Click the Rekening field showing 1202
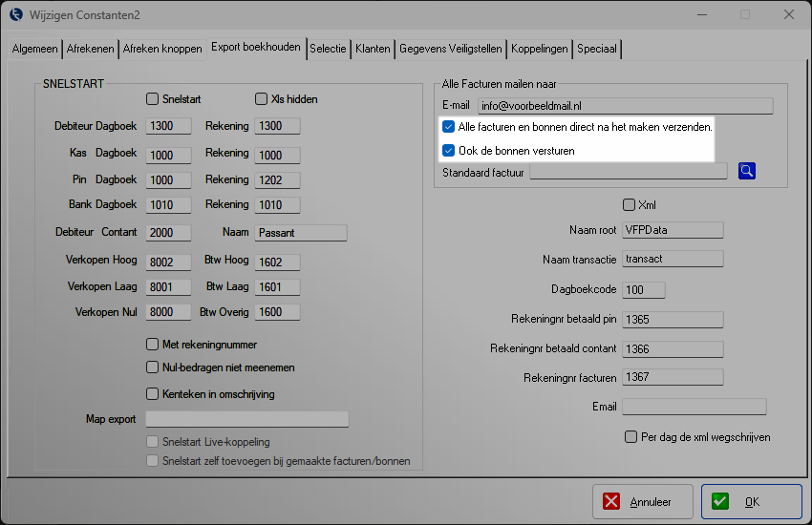Viewport: 812px width, 525px height. coord(277,180)
